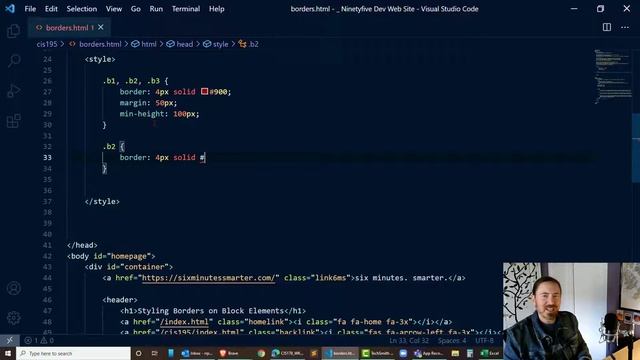Open the Search view in activity bar
The height and width of the screenshot is (360, 640).
pos(13,61)
